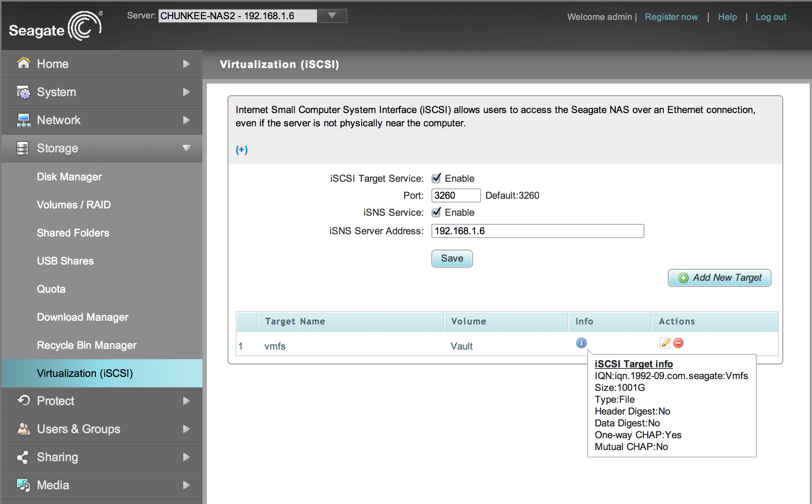Click the red delete icon for vmfs
Viewport: 812px width, 504px height.
coord(678,343)
